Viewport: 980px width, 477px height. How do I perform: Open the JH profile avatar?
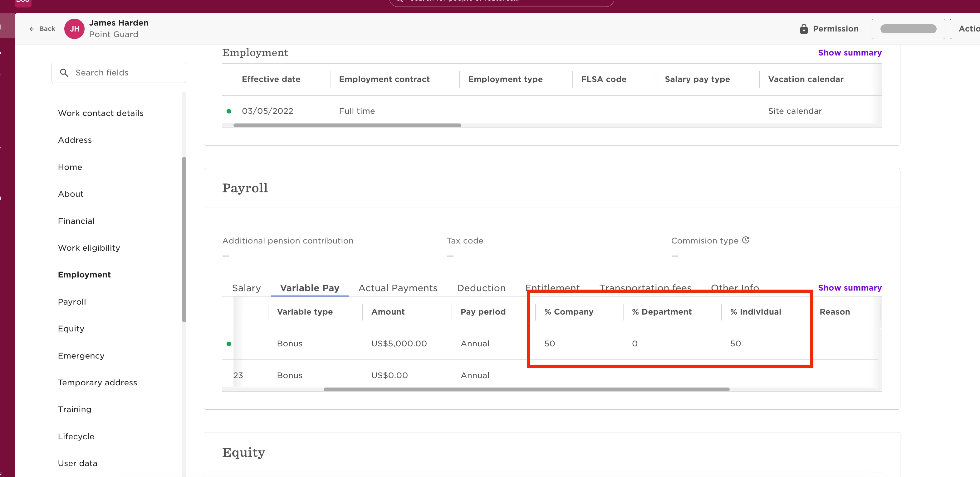[x=74, y=29]
